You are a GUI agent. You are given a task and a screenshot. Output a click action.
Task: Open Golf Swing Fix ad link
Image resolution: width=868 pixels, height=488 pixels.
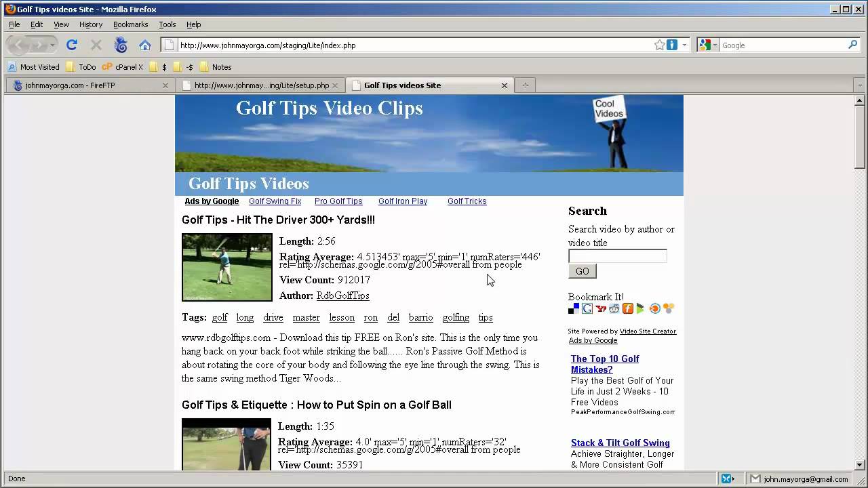(275, 201)
